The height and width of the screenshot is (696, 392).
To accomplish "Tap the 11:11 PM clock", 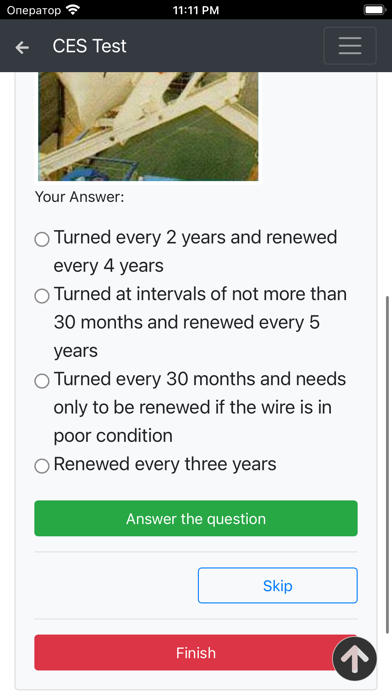I will coord(196,10).
